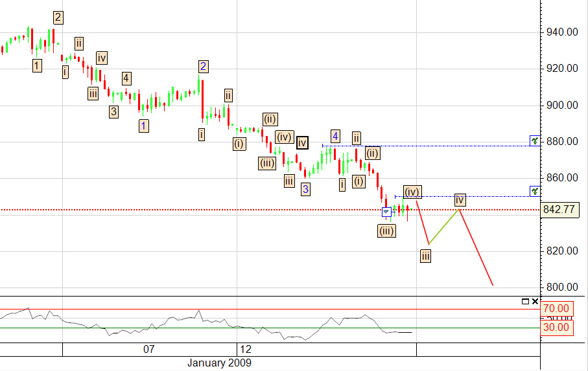
Task: Click the black wave label 3
Action: [x=113, y=111]
